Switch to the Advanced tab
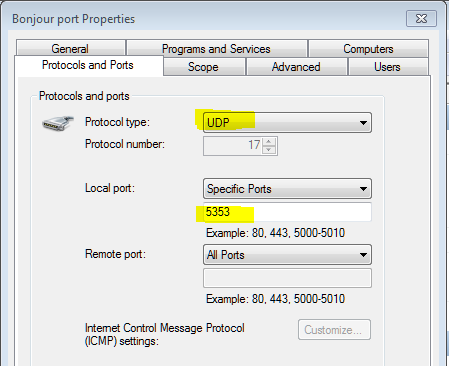This screenshot has height=366, width=449. point(296,67)
